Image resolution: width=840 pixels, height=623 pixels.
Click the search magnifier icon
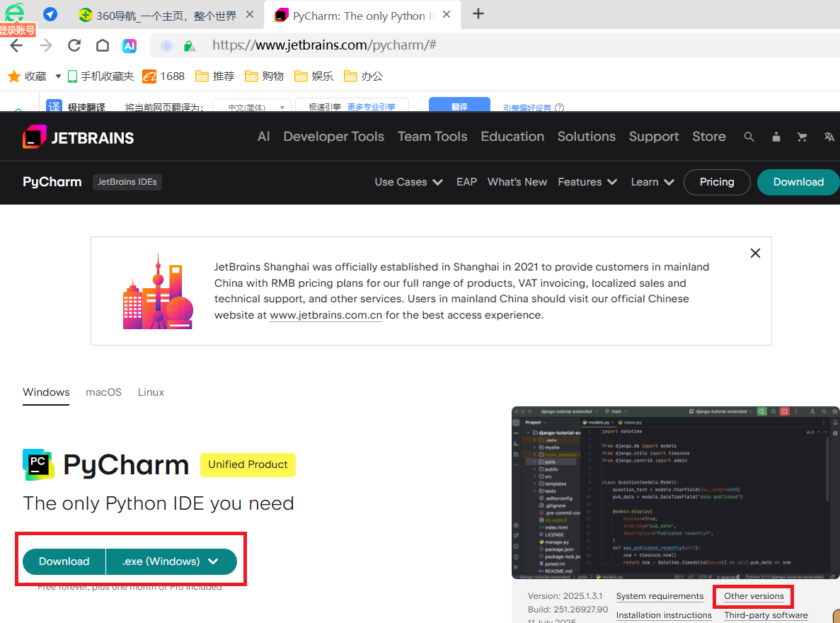pos(749,137)
